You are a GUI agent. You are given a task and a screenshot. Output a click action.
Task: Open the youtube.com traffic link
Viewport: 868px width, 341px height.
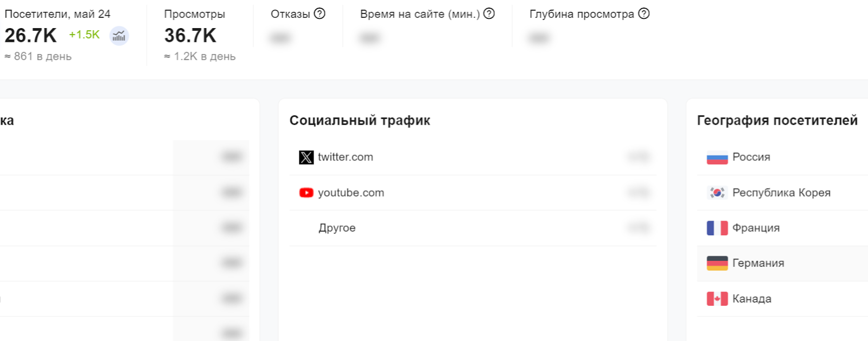pos(351,192)
